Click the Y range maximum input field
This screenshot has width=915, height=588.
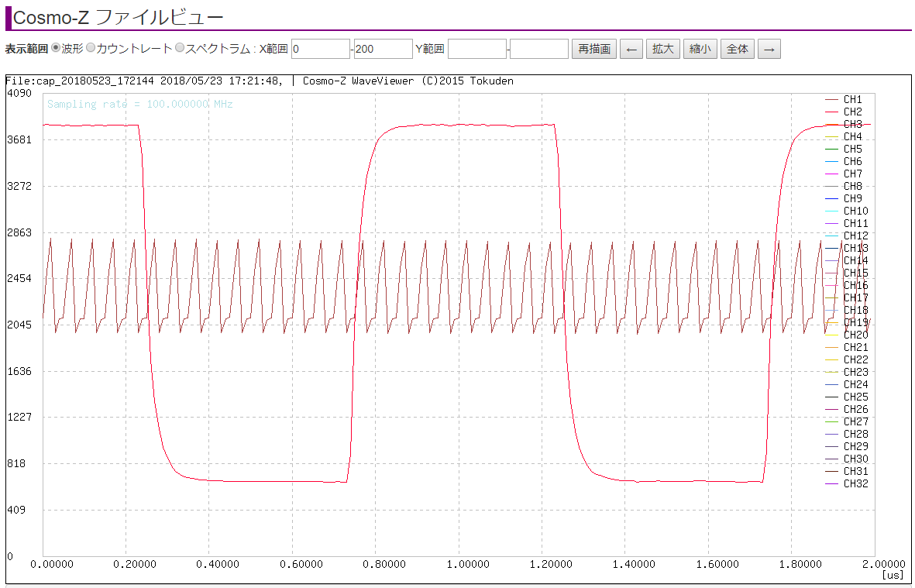tap(539, 49)
